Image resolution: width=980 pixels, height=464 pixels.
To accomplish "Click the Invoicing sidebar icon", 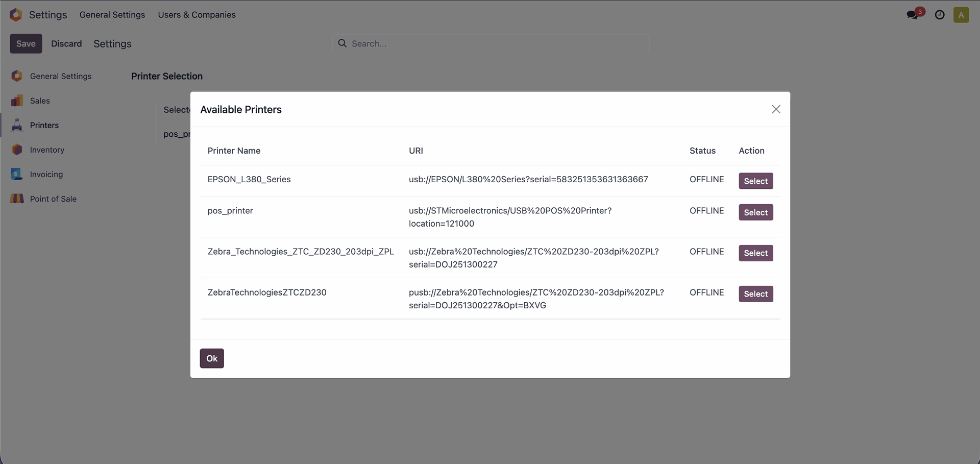I will tap(17, 174).
